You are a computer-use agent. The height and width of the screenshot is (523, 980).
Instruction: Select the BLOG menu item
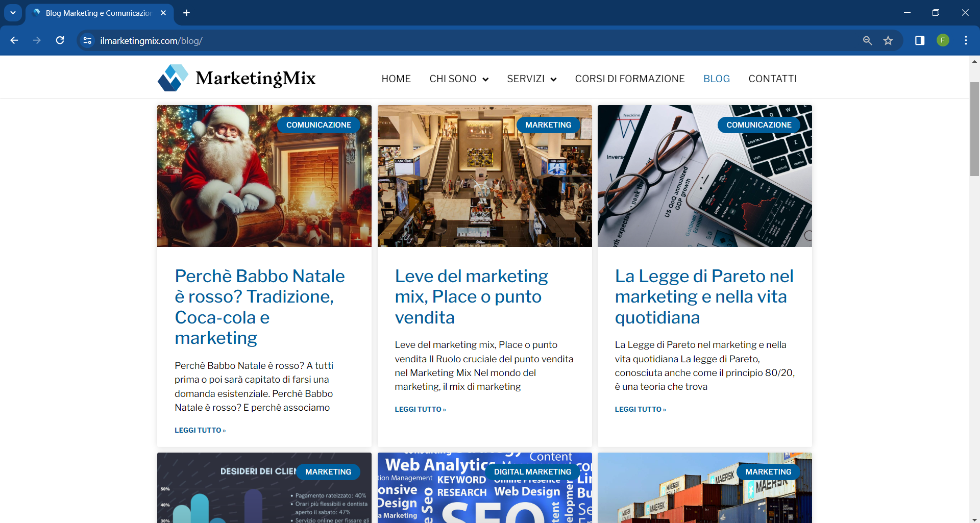tap(717, 79)
